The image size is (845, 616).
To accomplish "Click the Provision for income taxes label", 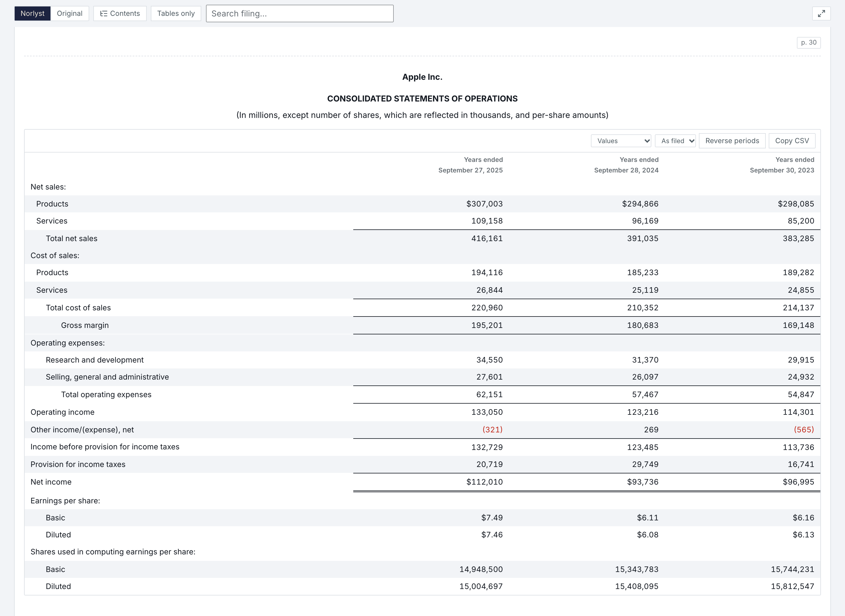I will click(x=78, y=465).
